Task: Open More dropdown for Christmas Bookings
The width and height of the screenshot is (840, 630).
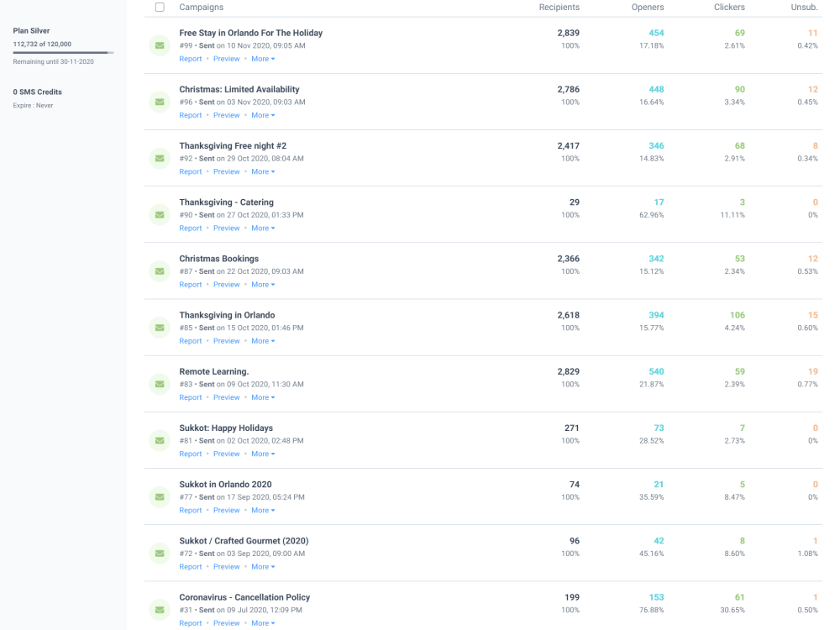Action: click(263, 285)
